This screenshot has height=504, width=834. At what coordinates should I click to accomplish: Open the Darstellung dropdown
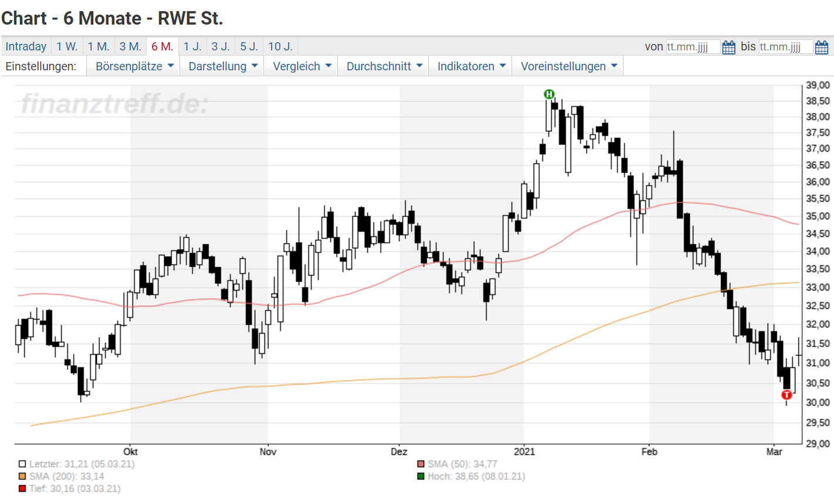click(x=223, y=66)
